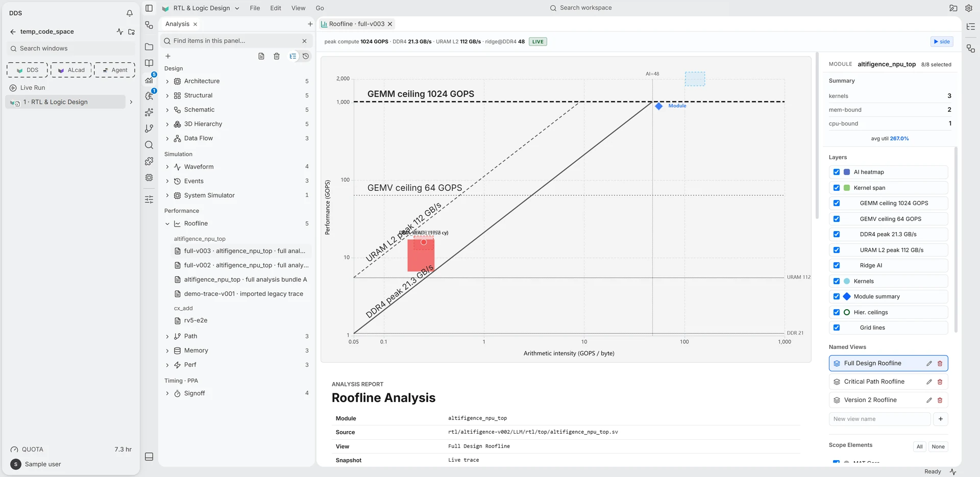980x477 pixels.
Task: Open the Go menu
Action: 320,8
